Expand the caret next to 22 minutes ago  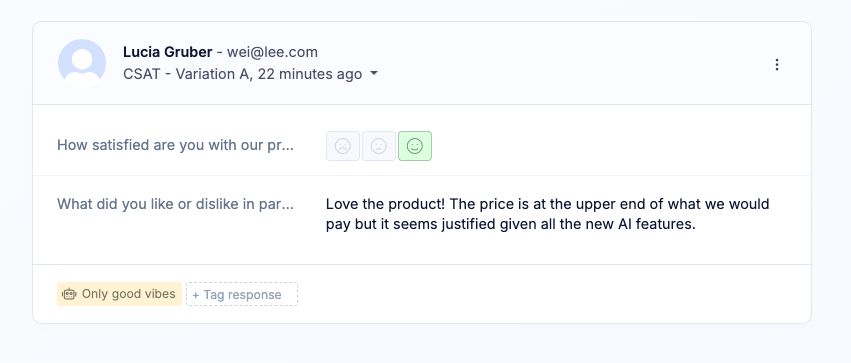[374, 74]
